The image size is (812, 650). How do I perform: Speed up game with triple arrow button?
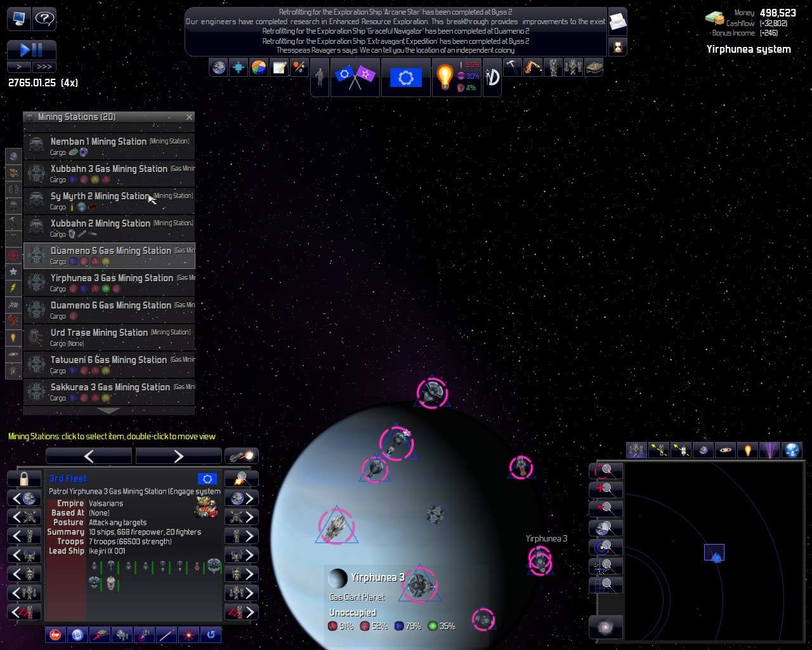click(x=44, y=67)
